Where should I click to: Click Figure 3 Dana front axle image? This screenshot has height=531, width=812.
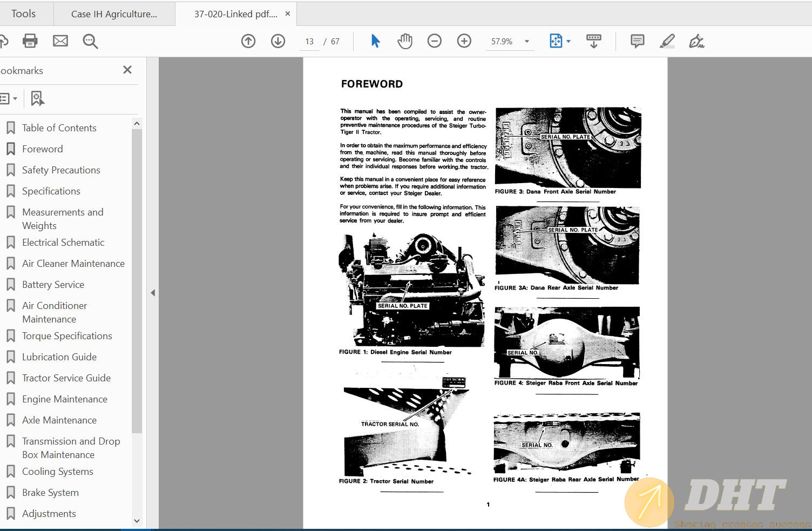pyautogui.click(x=568, y=147)
